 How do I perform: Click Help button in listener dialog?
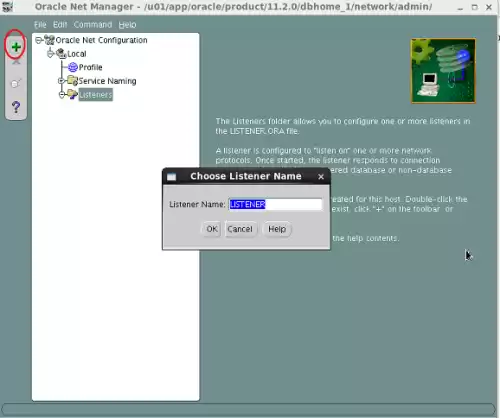point(277,229)
